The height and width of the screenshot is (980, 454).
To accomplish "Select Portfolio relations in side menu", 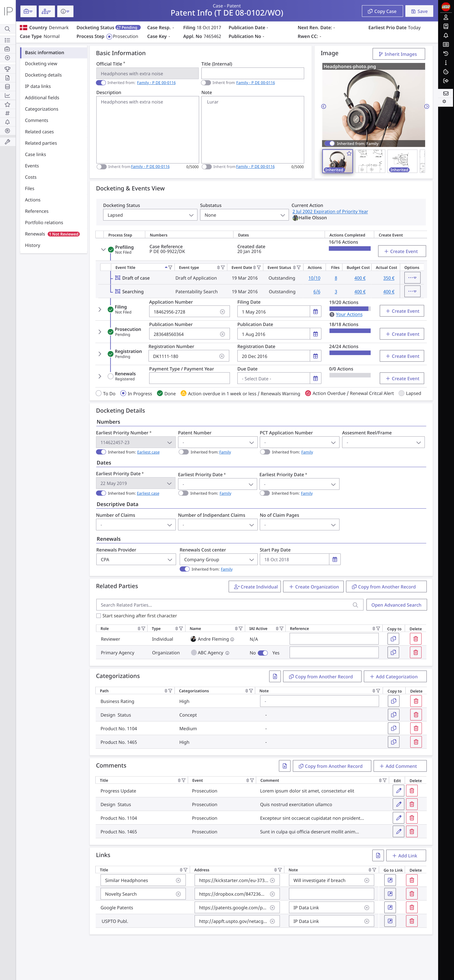I will click(x=44, y=223).
